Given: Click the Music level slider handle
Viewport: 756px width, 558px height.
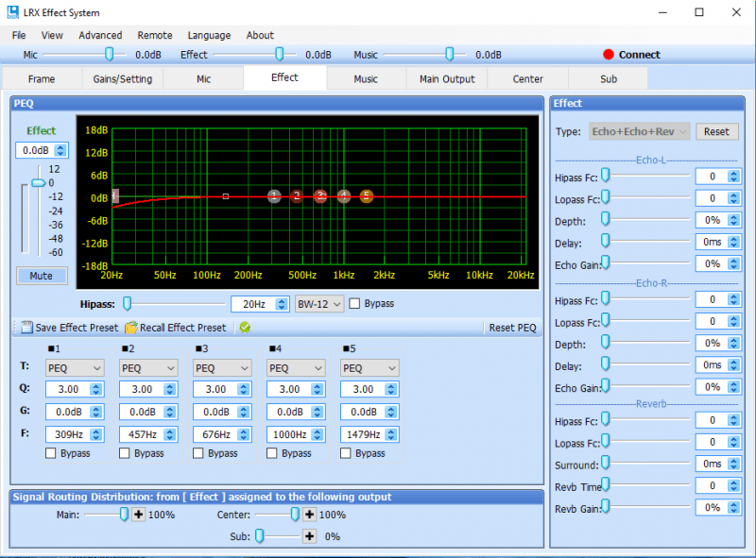Looking at the screenshot, I should click(450, 55).
